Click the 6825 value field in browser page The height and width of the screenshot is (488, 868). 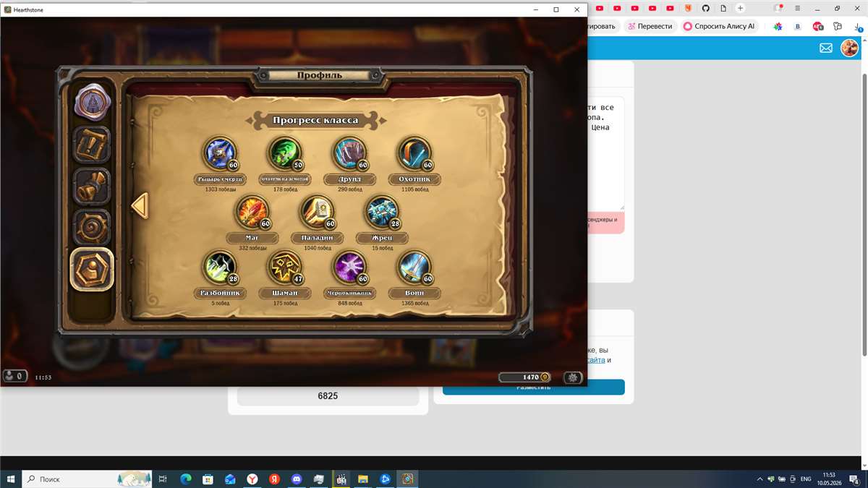click(328, 396)
